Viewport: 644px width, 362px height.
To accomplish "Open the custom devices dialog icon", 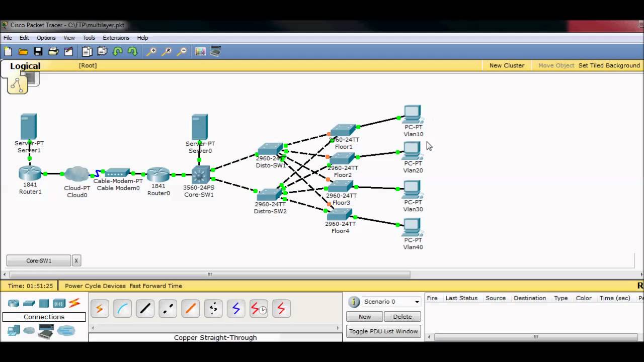I will click(215, 51).
